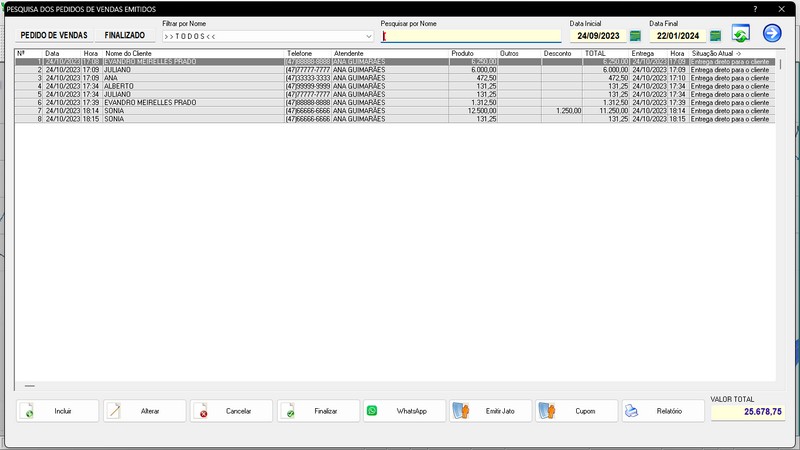Viewport: 800px width, 450px height.
Task: Close the Pesquisa dos Pedidos window
Action: [782, 9]
